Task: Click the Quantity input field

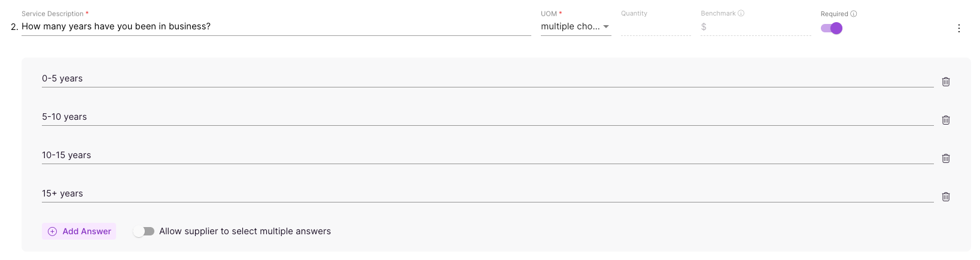Action: click(x=656, y=27)
